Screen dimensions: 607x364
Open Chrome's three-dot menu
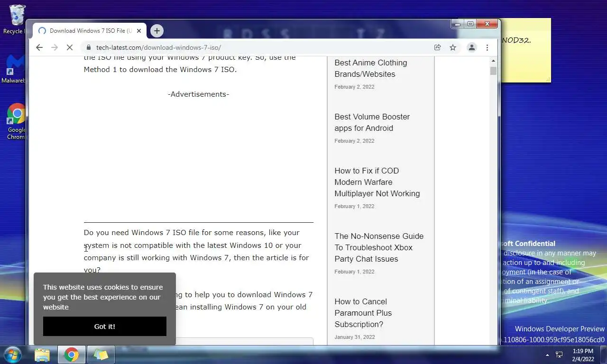coord(487,47)
